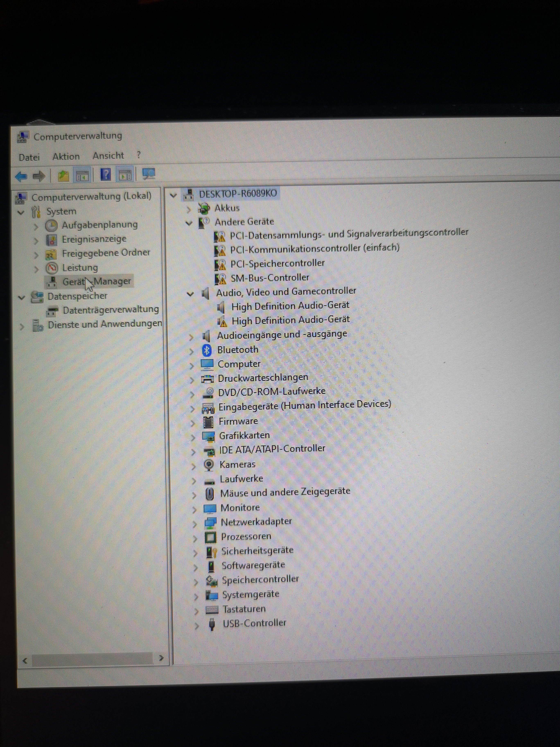Image resolution: width=560 pixels, height=747 pixels.
Task: Click the Forward arrow toolbar icon
Action: [39, 176]
